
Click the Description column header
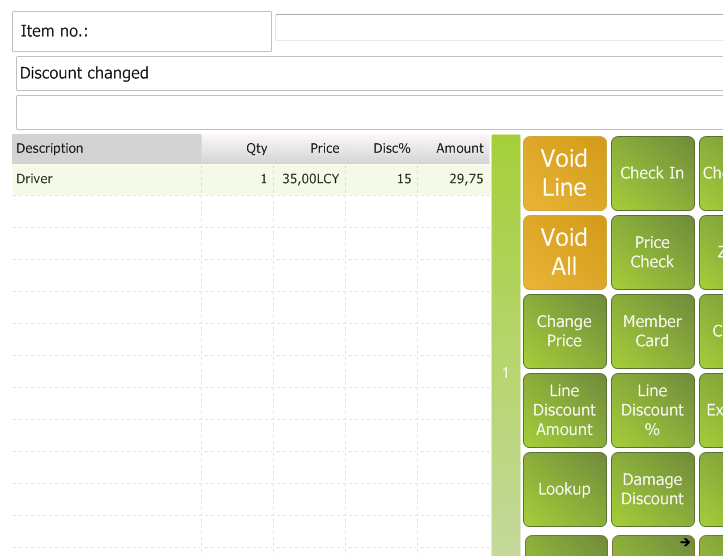[106, 148]
